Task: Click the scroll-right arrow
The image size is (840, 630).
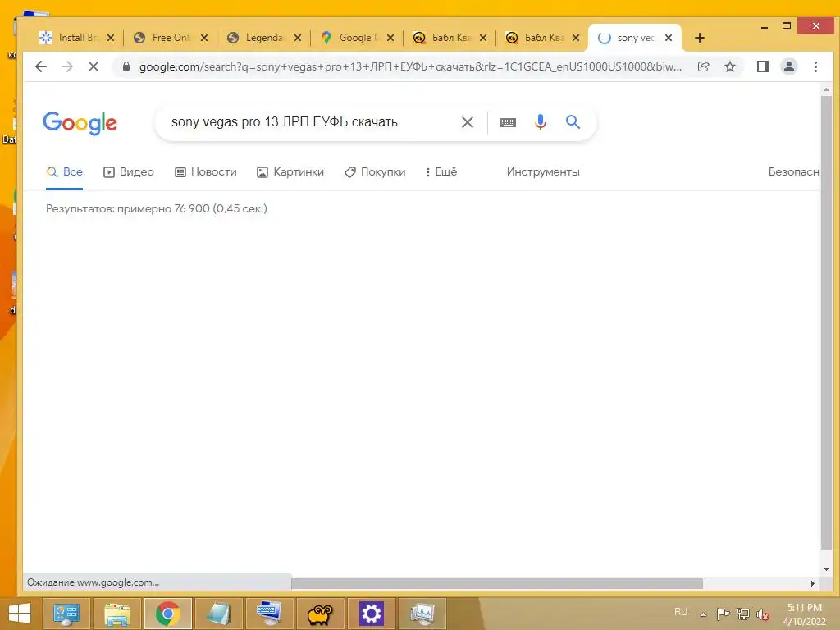Action: (x=813, y=583)
